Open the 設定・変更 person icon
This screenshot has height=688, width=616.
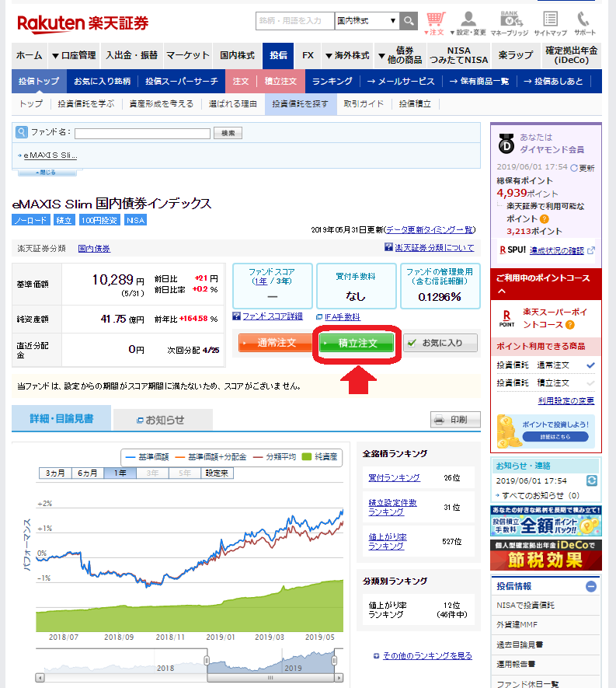coord(468,23)
